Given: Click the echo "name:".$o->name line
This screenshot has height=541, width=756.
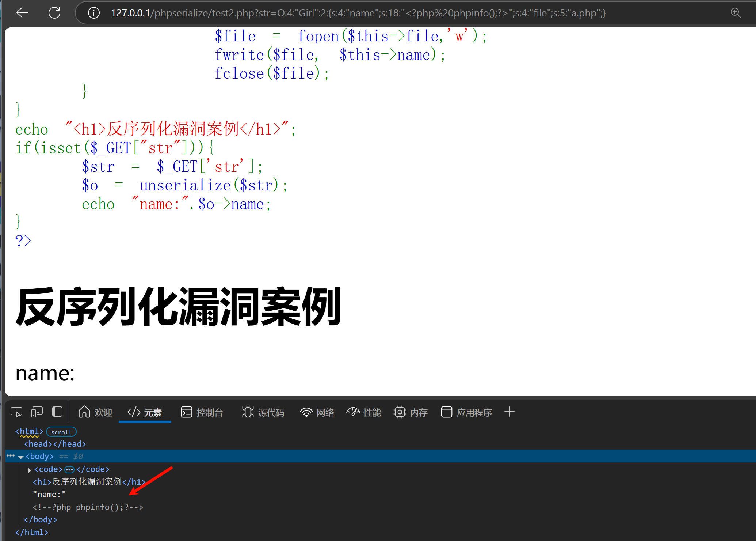Looking at the screenshot, I should (x=176, y=204).
